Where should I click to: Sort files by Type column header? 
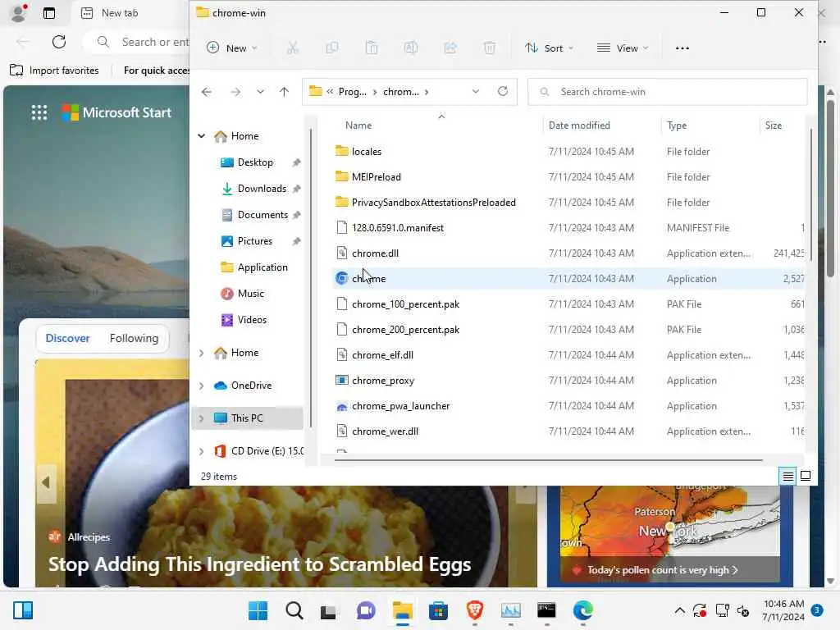click(677, 126)
